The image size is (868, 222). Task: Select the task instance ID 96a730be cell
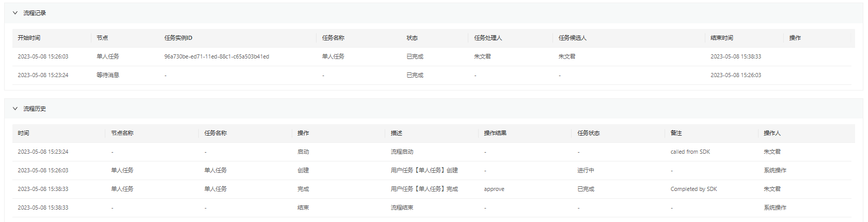(216, 56)
